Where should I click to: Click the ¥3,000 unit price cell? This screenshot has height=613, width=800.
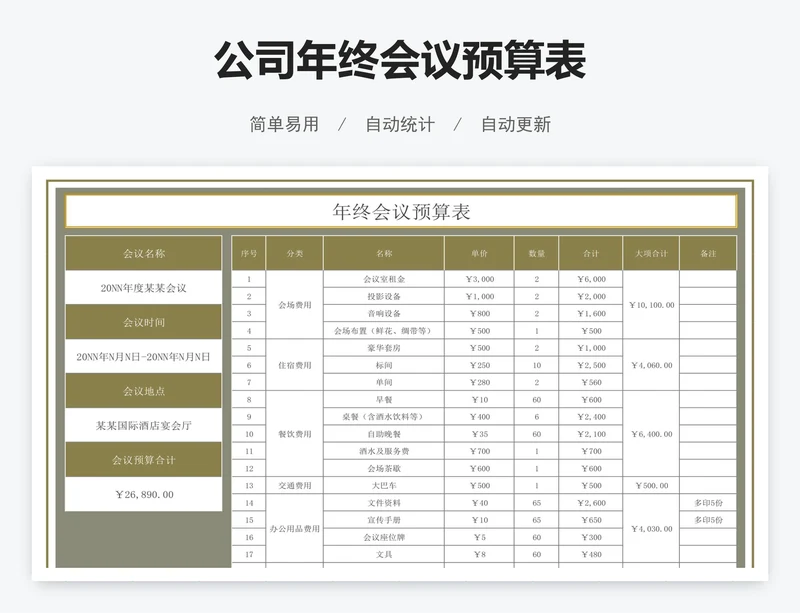(x=480, y=279)
